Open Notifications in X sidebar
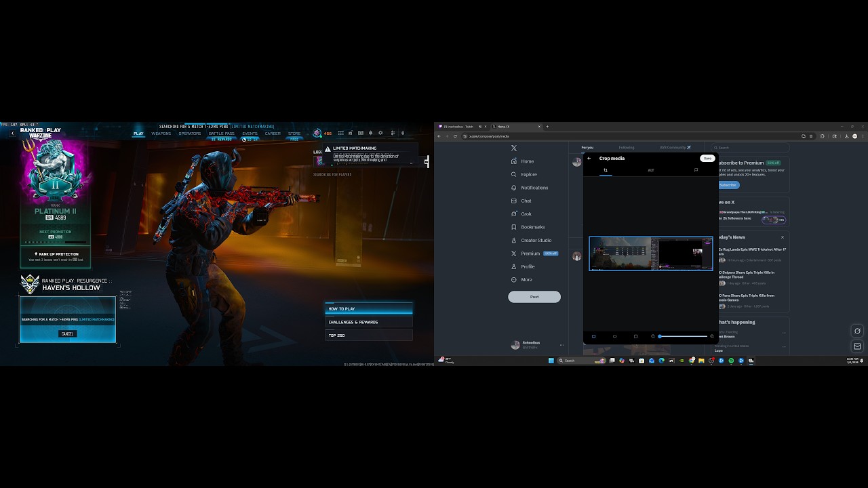 tap(529, 188)
